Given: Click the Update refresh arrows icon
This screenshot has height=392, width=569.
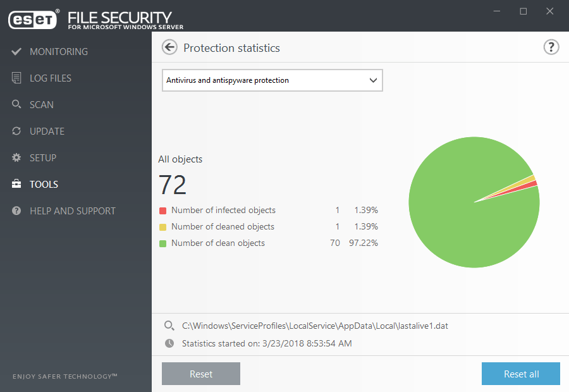Looking at the screenshot, I should (x=16, y=131).
